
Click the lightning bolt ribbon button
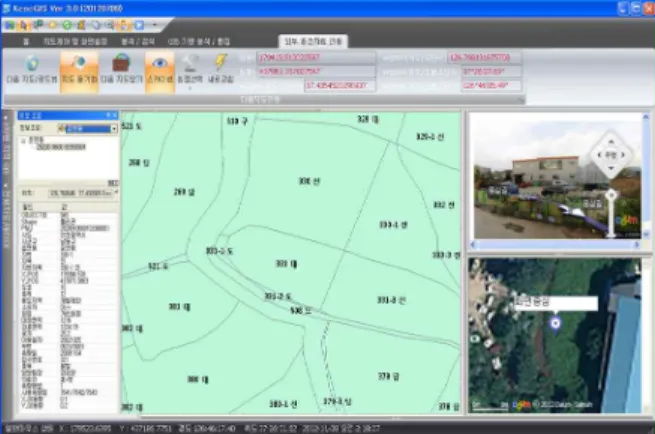pyautogui.click(x=221, y=69)
